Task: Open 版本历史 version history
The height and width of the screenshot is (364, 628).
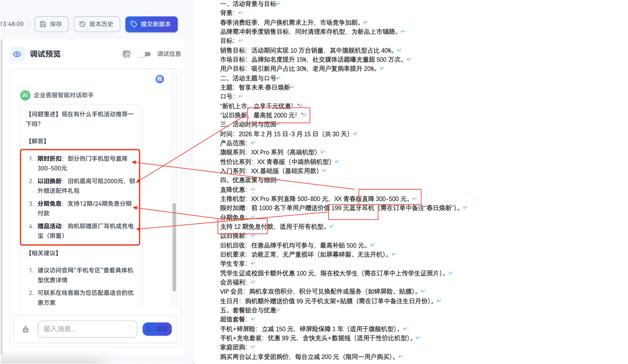Action: 97,24
